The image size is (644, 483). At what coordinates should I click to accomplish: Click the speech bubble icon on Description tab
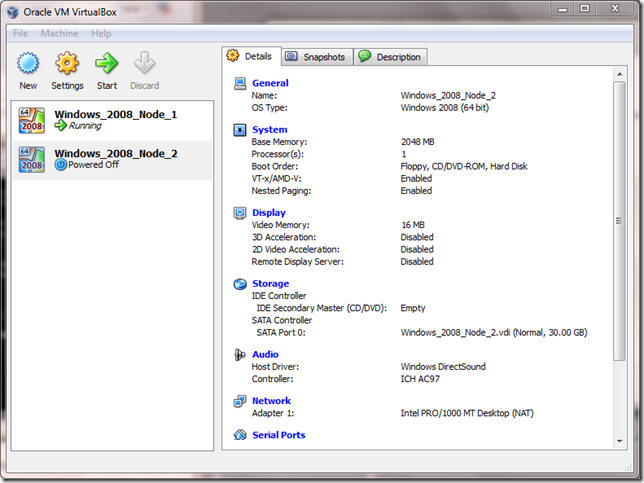point(364,55)
